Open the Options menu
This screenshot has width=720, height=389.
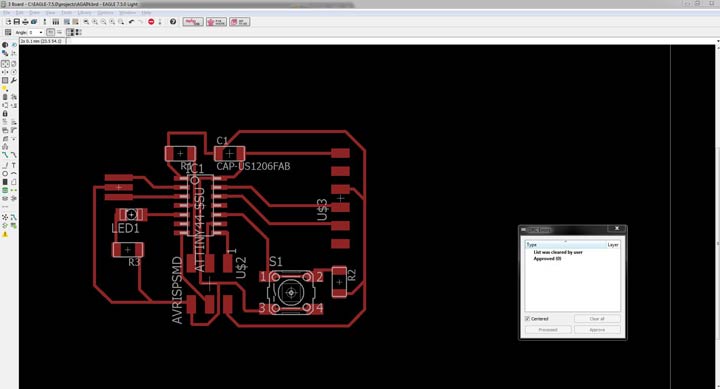point(106,12)
